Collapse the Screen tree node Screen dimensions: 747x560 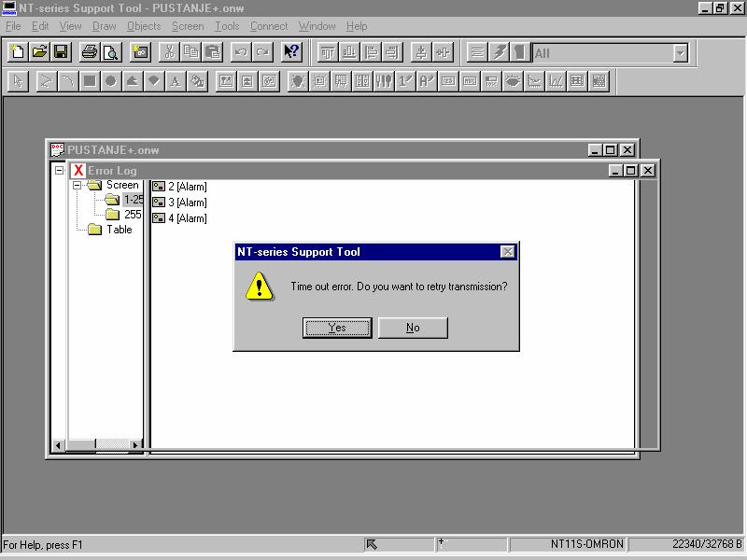pyautogui.click(x=77, y=185)
